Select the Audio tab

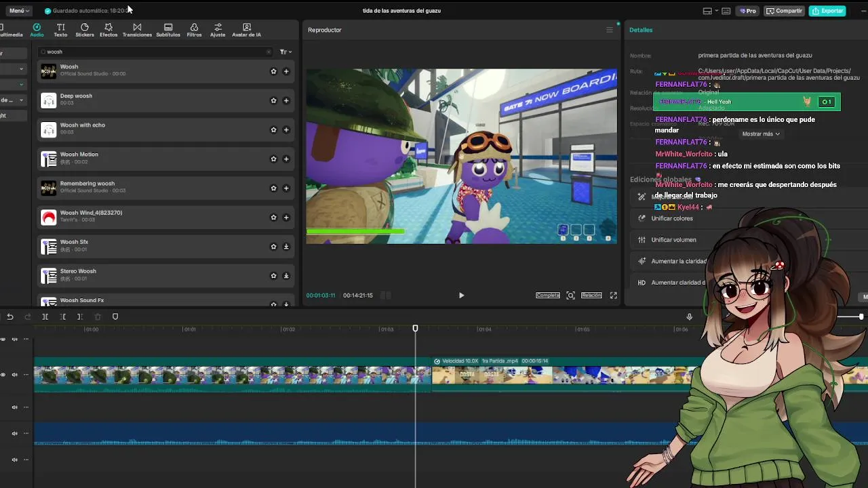[x=37, y=30]
